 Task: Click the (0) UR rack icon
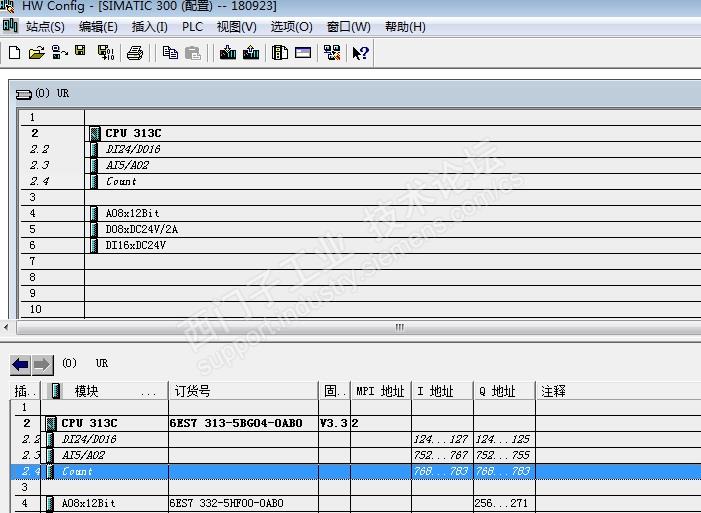point(24,94)
